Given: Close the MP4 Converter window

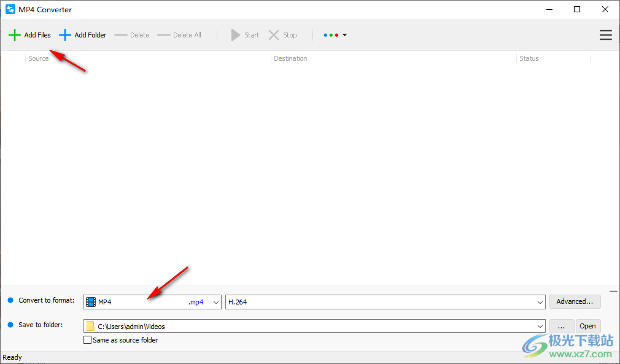Looking at the screenshot, I should tap(605, 9).
